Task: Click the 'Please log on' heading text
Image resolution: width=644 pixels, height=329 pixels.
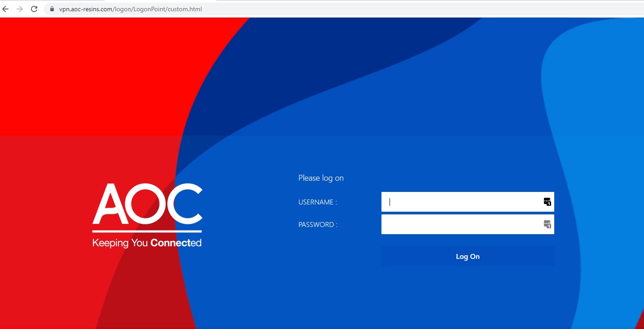Action: click(x=321, y=178)
